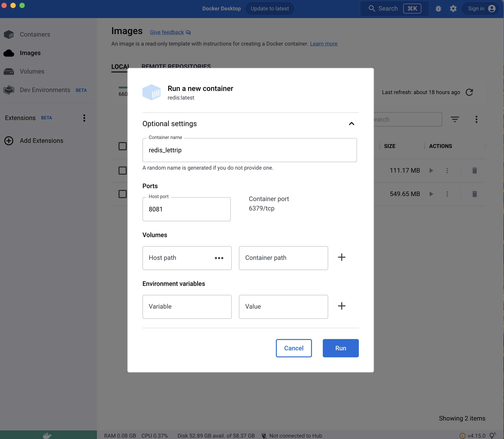
Task: Click the refresh images icon
Action: 469,92
